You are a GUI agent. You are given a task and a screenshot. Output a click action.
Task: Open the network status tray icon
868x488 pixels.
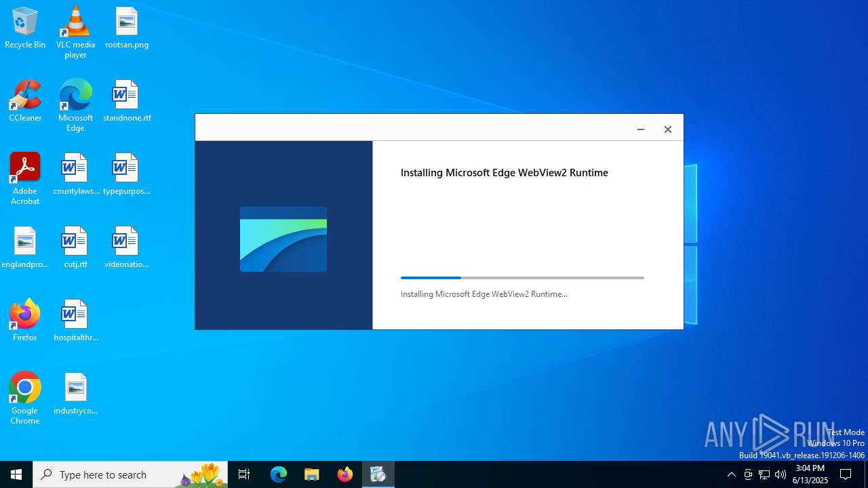click(x=764, y=474)
